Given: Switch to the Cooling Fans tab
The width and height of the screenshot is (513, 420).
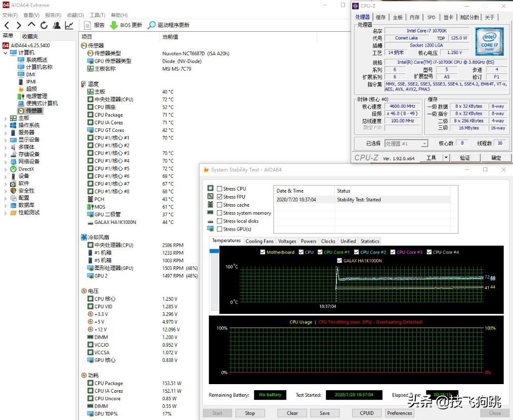Looking at the screenshot, I should coord(259,241).
